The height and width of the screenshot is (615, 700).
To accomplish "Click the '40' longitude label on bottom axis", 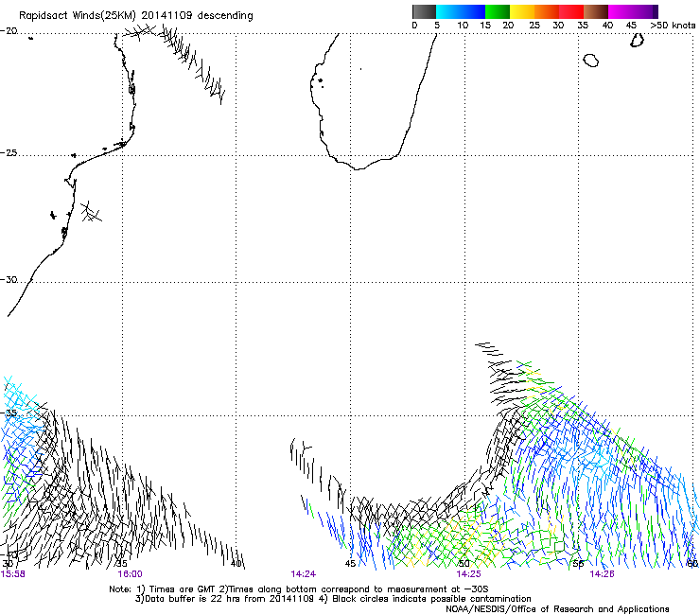I will (236, 564).
